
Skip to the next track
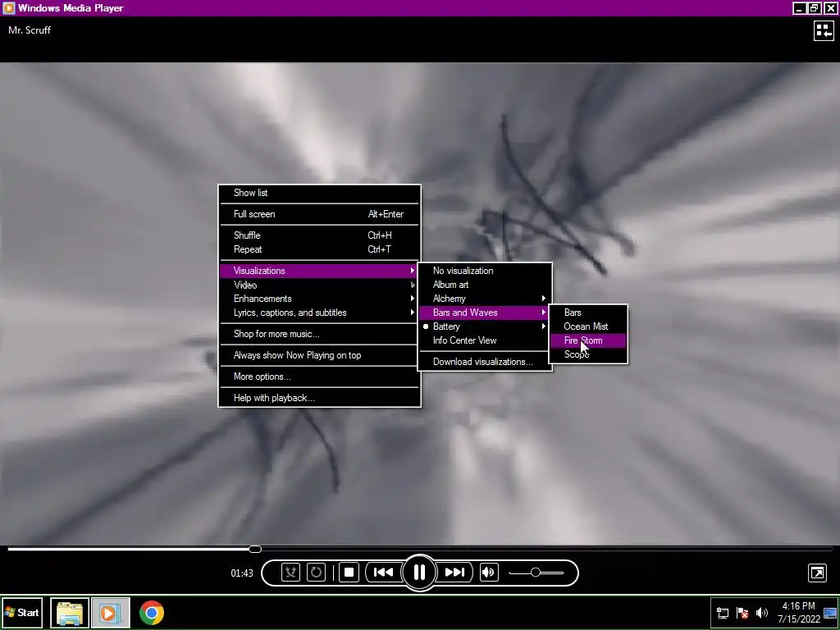coord(454,572)
